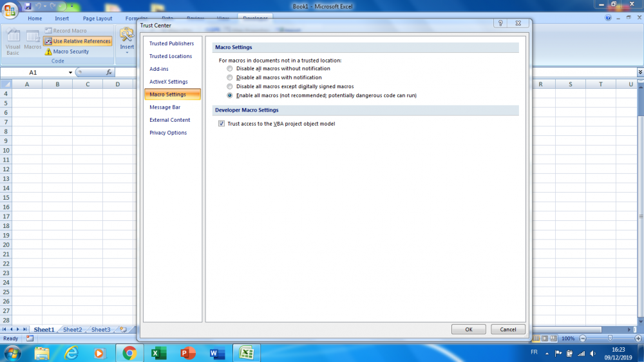
Task: Toggle Trust access to VBA project object model
Action: pos(222,124)
